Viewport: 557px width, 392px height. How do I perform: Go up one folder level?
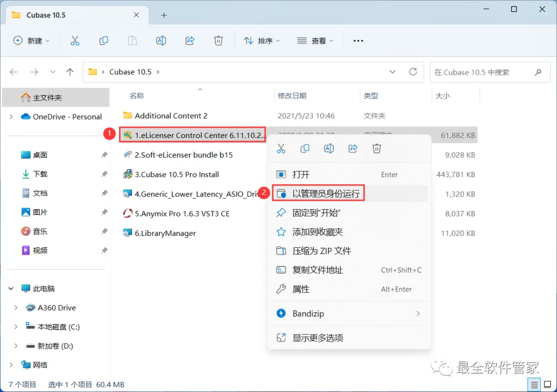pos(70,72)
